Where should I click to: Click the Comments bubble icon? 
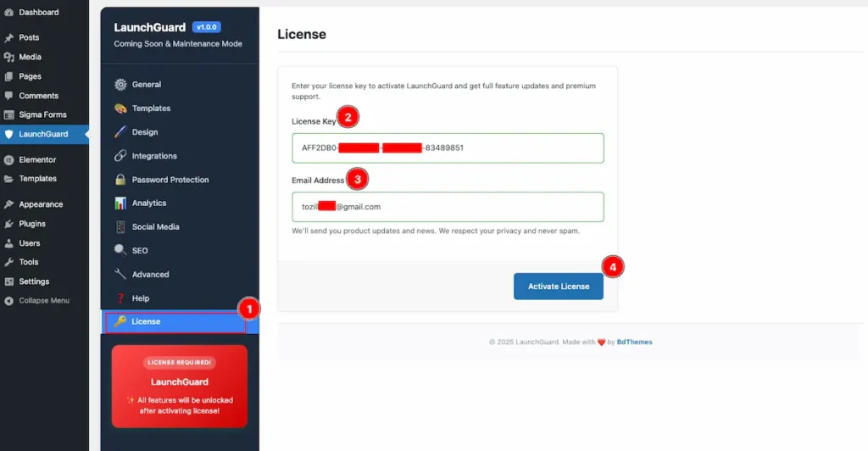[x=8, y=96]
